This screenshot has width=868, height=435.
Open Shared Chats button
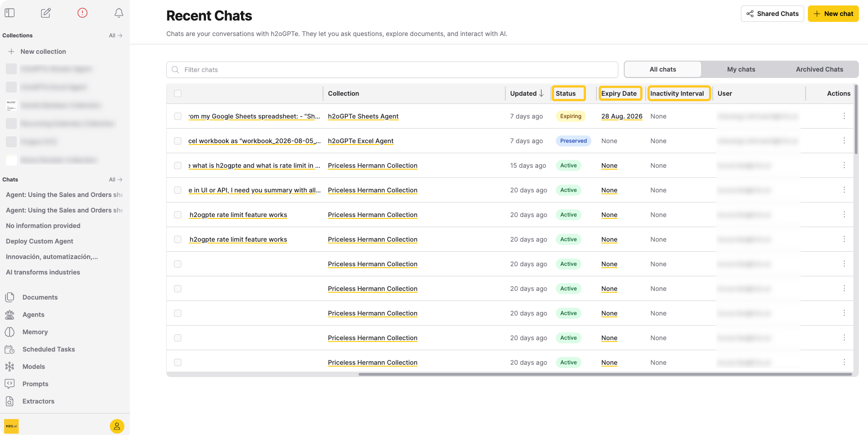[772, 14]
